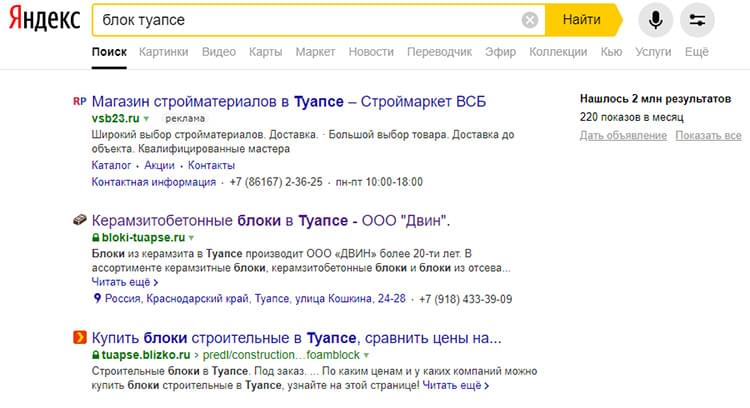Viewport: 750px width, 408px height.
Task: Select the Поиск tab
Action: click(109, 52)
